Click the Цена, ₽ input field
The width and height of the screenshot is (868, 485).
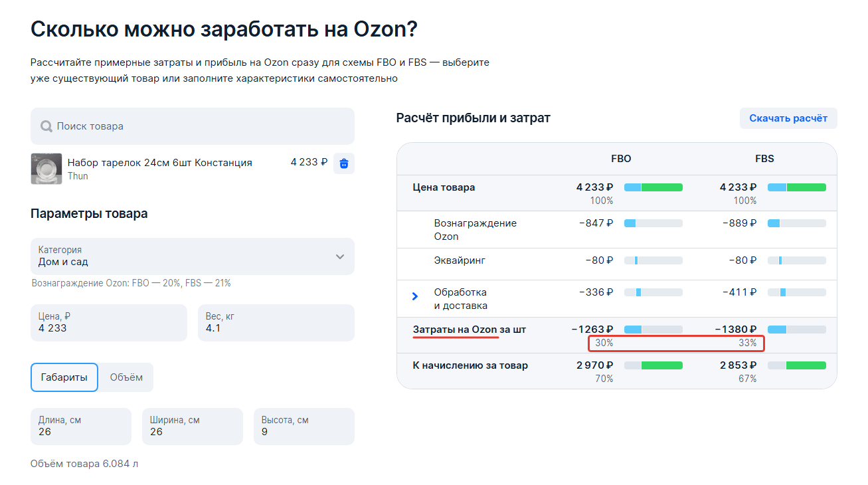[109, 323]
